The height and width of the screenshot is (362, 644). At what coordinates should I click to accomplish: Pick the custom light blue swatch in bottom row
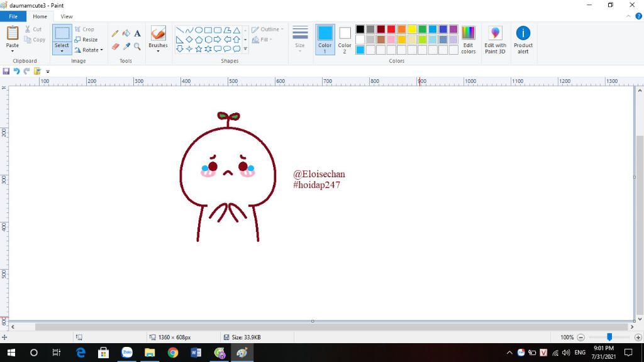pos(360,50)
